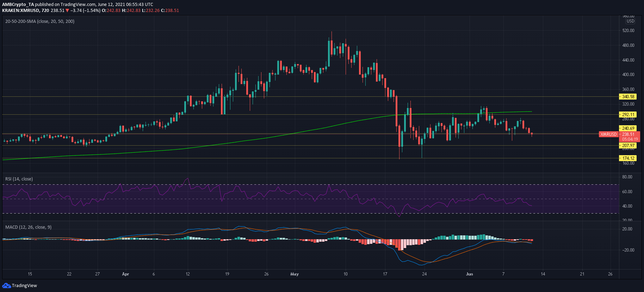The height and width of the screenshot is (292, 644).
Task: Click the KRAKEN:XMRUSD symbol title
Action: [x=21, y=11]
